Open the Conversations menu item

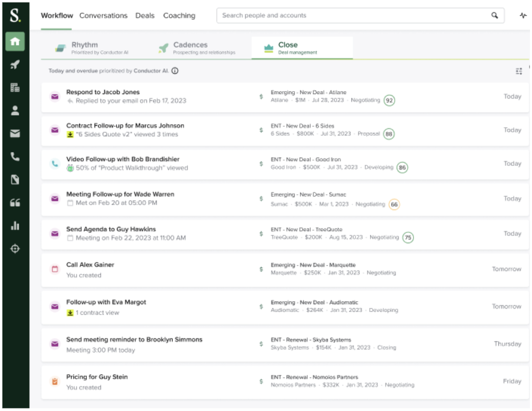click(x=103, y=15)
